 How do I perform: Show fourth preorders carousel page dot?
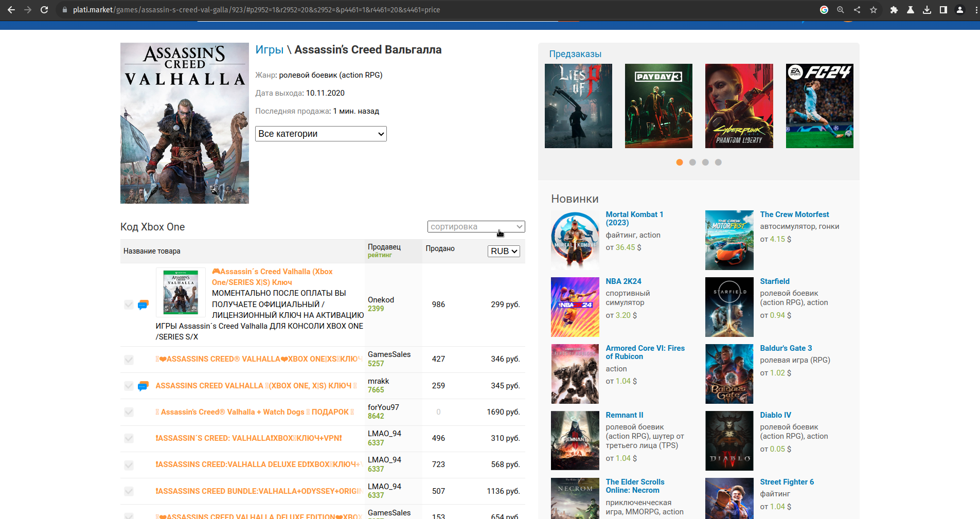tap(718, 162)
